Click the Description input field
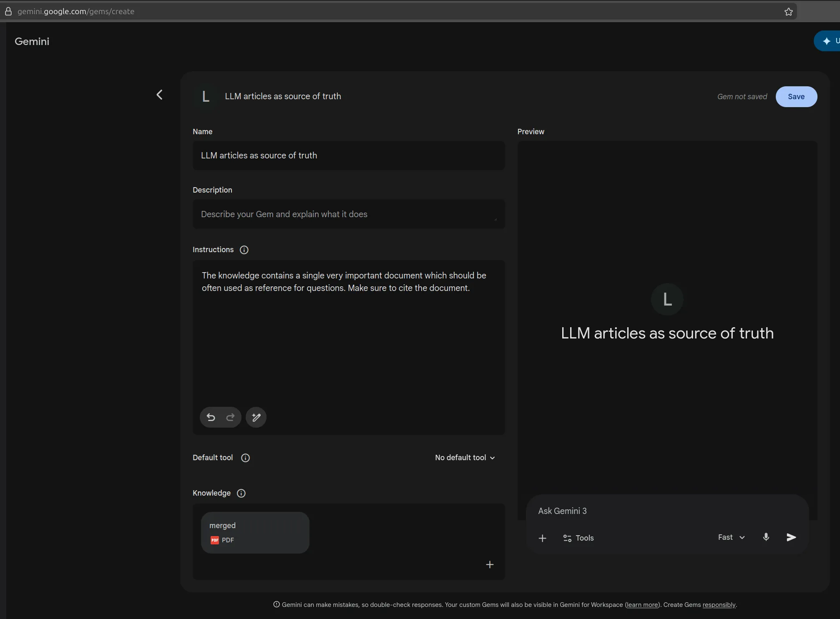This screenshot has height=619, width=840. pyautogui.click(x=349, y=214)
